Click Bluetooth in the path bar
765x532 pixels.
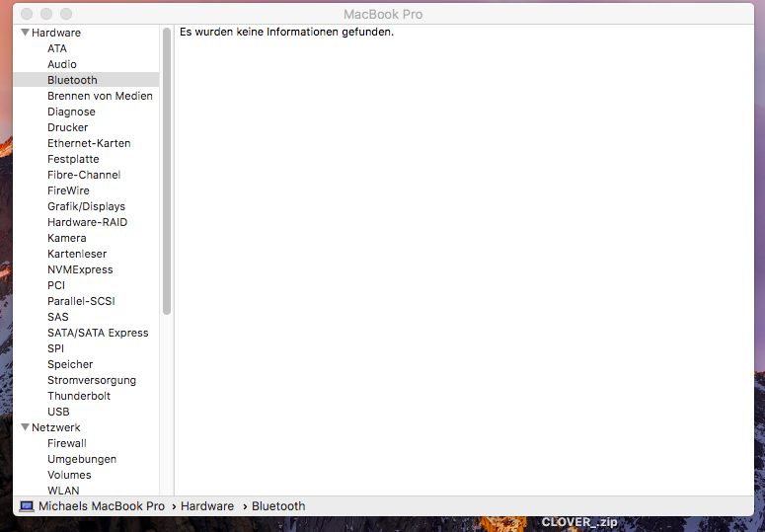pyautogui.click(x=278, y=506)
